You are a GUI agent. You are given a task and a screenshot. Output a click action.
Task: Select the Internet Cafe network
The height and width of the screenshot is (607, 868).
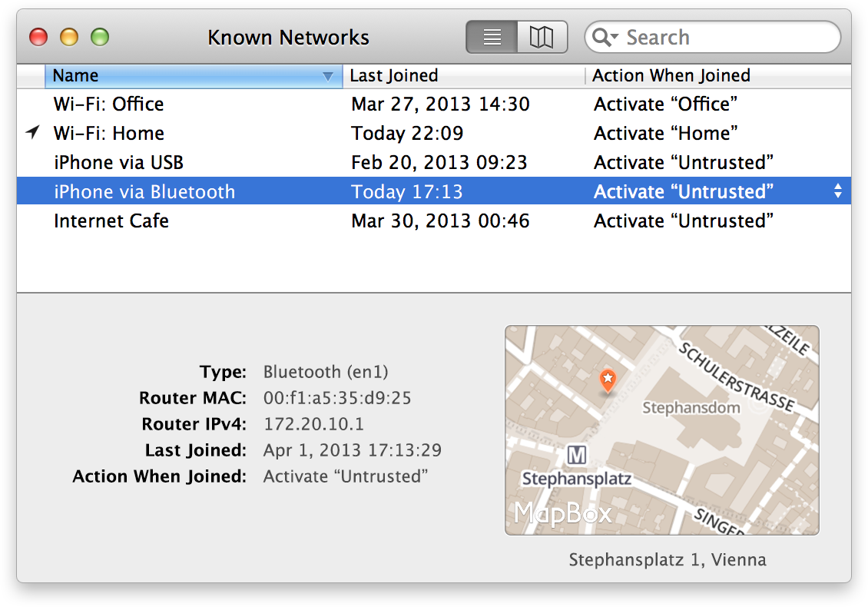pos(111,221)
